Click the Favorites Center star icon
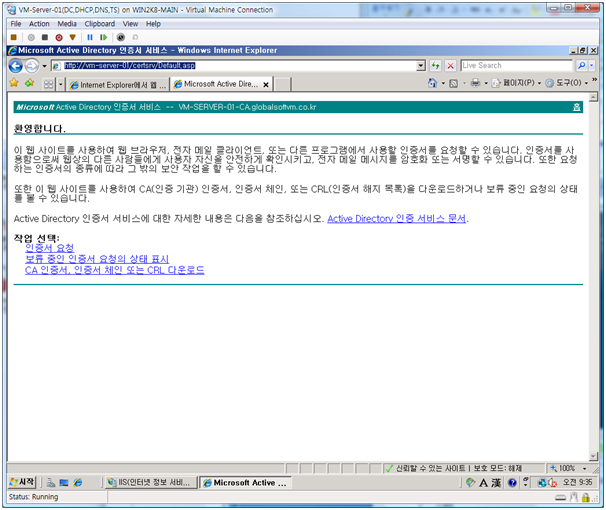This screenshot has height=510, width=606. coord(14,83)
